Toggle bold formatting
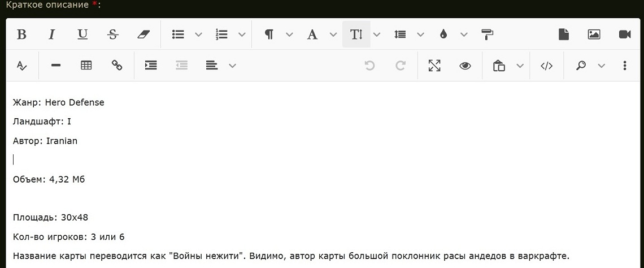Screen dimensions: 644x268 [21, 34]
